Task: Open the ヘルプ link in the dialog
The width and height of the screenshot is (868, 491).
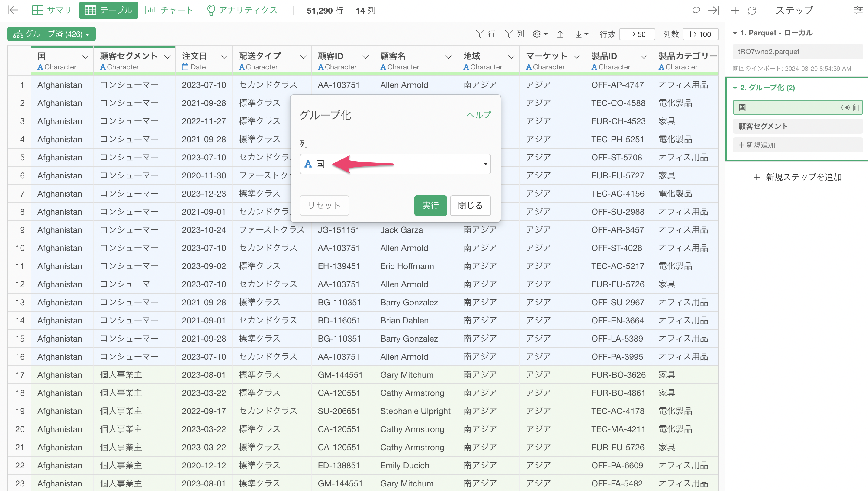Action: pos(478,115)
